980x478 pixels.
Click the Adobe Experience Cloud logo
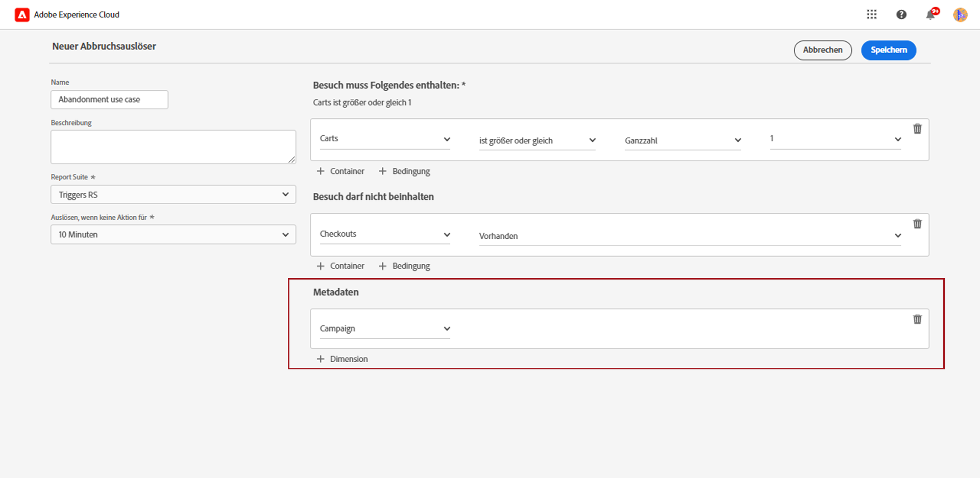pyautogui.click(x=22, y=15)
